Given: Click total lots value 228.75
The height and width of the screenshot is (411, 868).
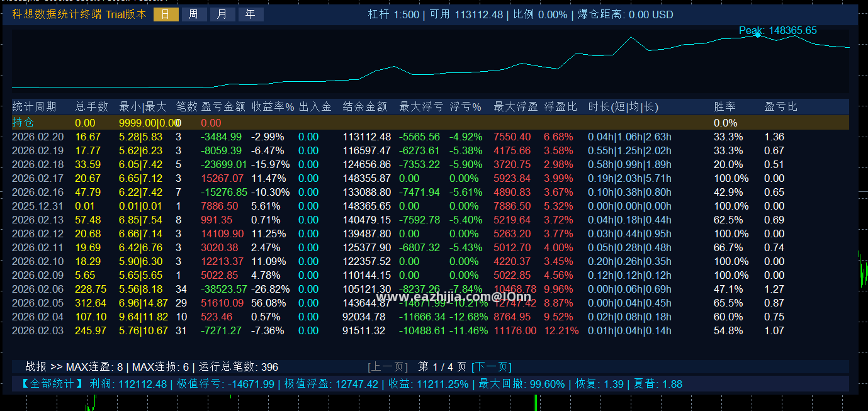Looking at the screenshot, I should click(x=91, y=289).
